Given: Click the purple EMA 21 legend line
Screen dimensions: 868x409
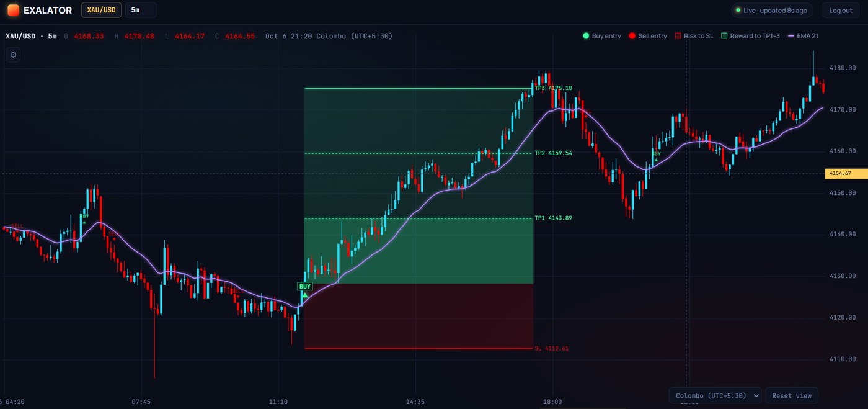Looking at the screenshot, I should click(x=791, y=36).
